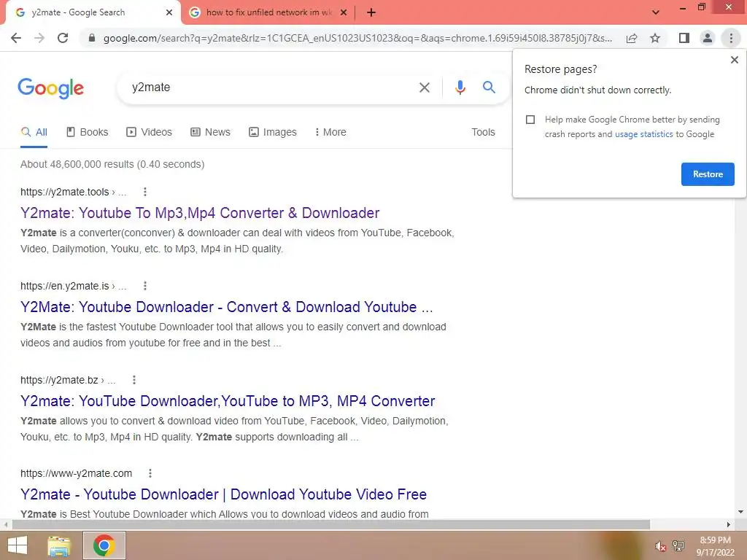The height and width of the screenshot is (560, 747).
Task: Click the https://y2mate.bz URL text
Action: pos(59,380)
